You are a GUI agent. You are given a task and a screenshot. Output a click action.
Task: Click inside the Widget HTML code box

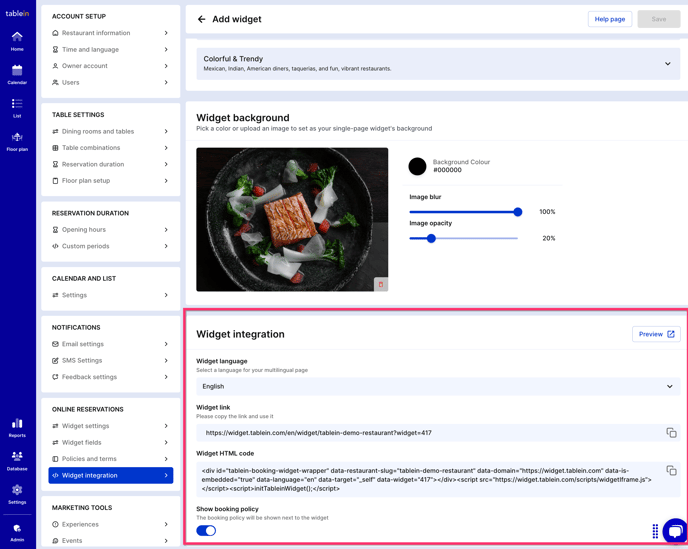coord(438,479)
